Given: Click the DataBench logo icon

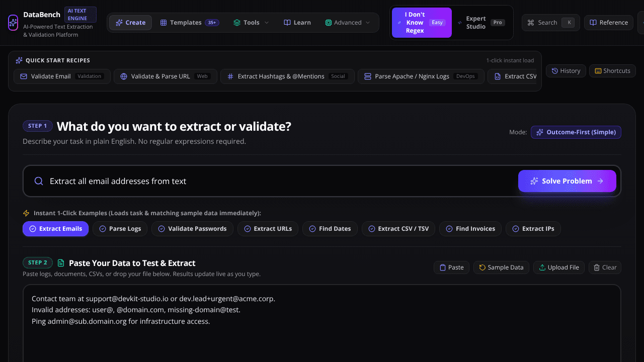Looking at the screenshot, I should point(13,23).
